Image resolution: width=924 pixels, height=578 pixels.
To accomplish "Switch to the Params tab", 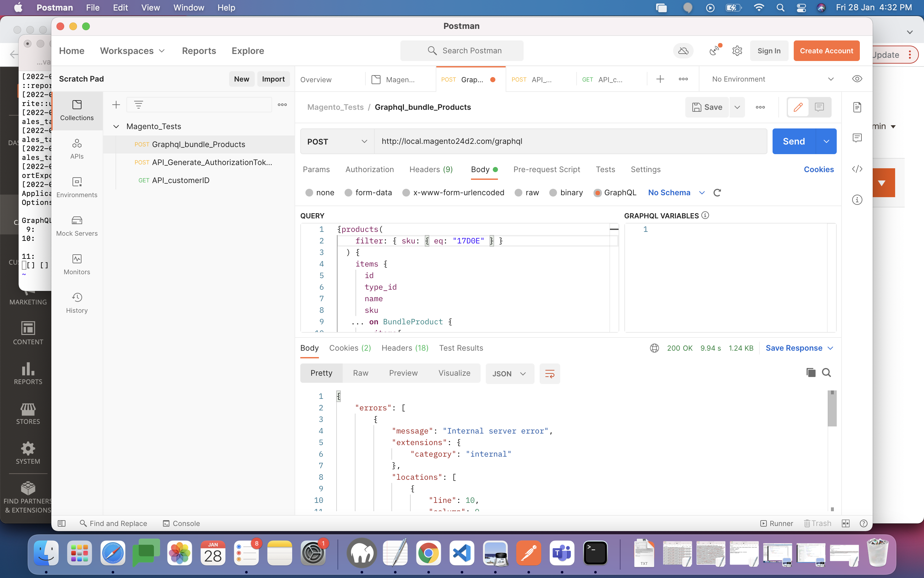I will click(316, 170).
